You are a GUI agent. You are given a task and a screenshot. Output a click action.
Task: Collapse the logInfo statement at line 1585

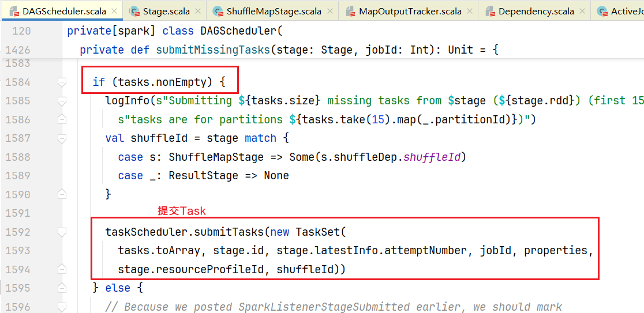(x=62, y=101)
